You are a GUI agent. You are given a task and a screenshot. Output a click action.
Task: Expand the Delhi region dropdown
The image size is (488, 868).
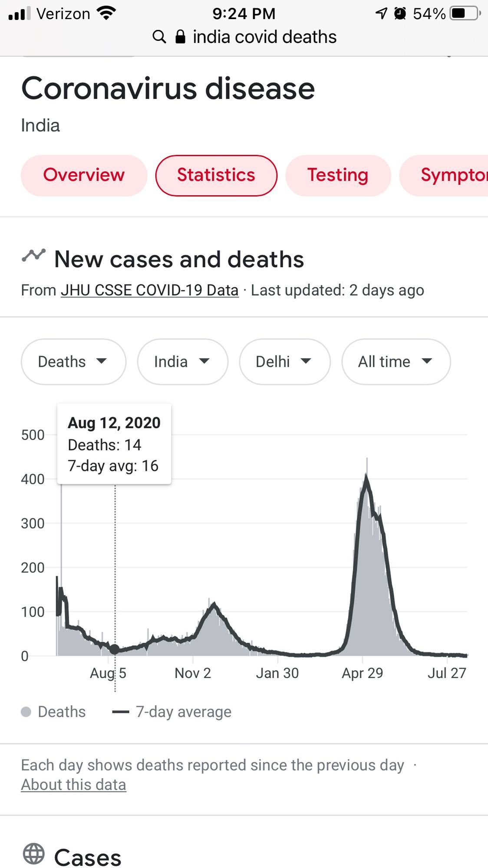(x=285, y=362)
